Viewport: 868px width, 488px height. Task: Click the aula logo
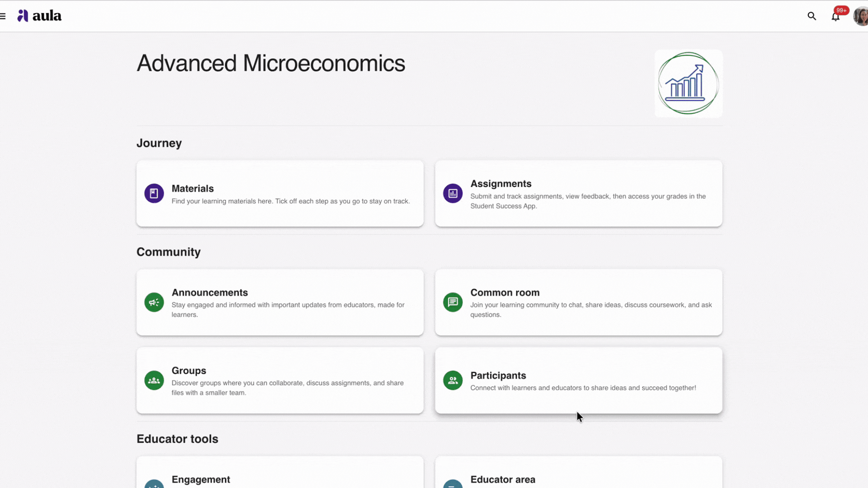coord(39,16)
